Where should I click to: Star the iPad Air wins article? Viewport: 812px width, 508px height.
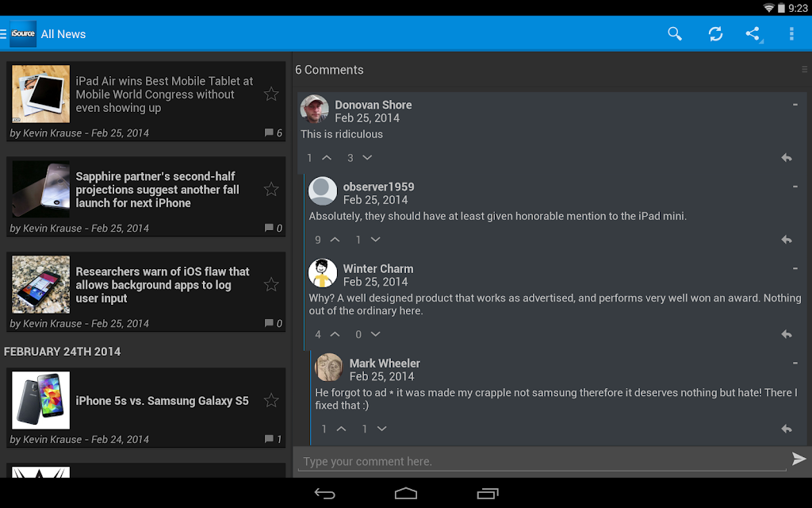[x=271, y=94]
